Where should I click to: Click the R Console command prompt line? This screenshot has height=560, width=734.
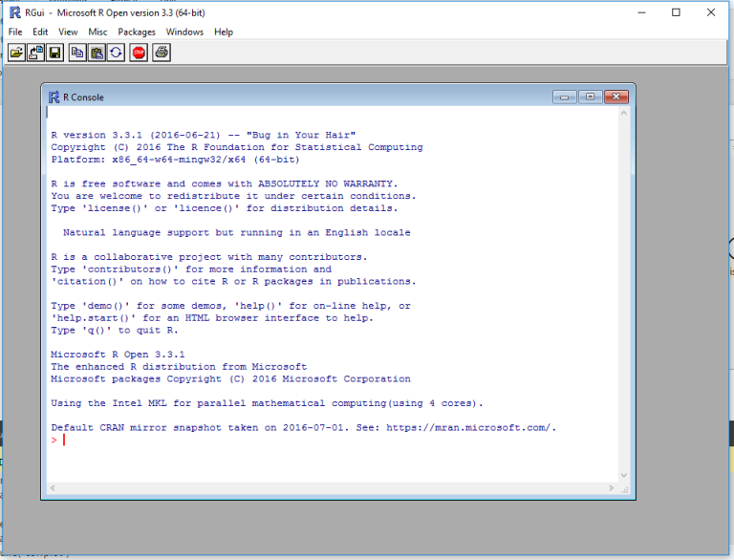point(287,441)
